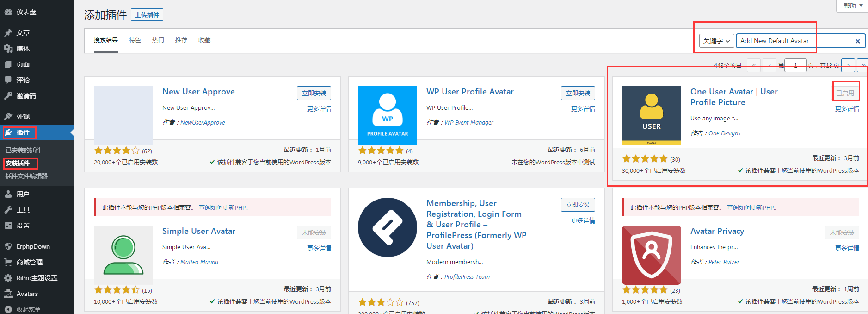Expand the 关键字 search type dropdown

pyautogui.click(x=716, y=41)
